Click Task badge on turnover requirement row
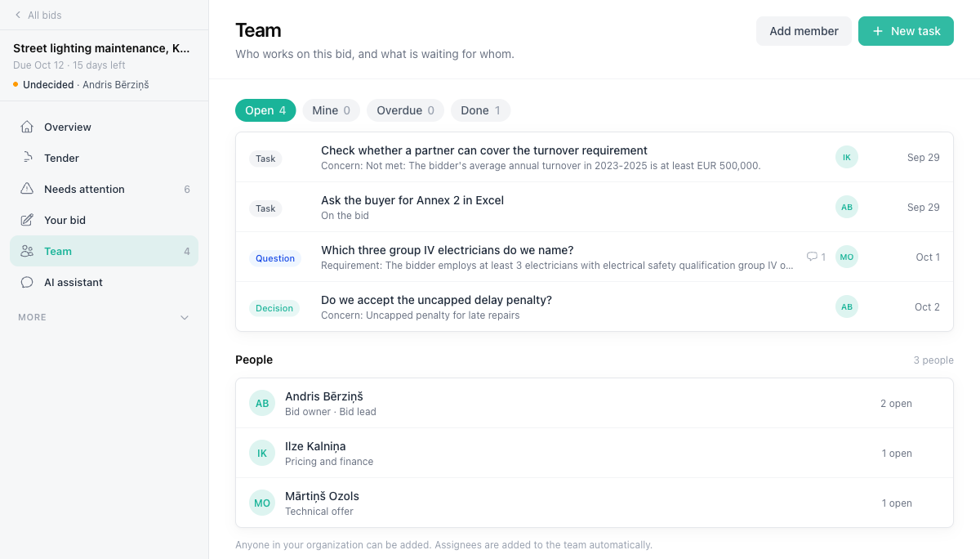Image resolution: width=980 pixels, height=559 pixels. [265, 159]
